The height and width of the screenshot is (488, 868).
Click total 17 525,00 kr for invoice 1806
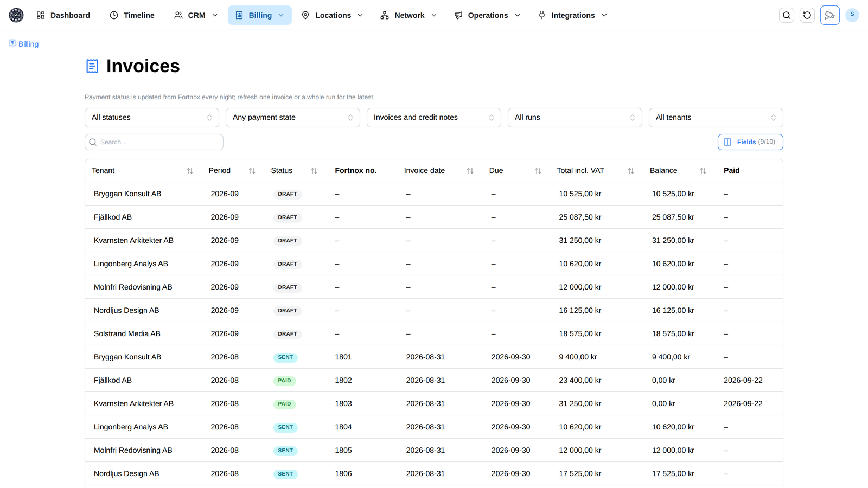[x=580, y=473]
